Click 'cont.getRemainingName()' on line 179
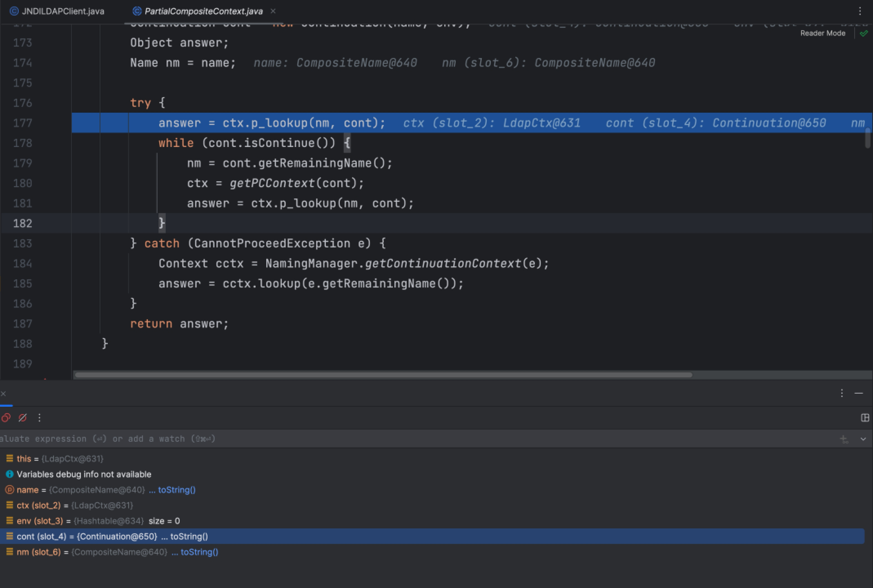873x588 pixels. (304, 163)
